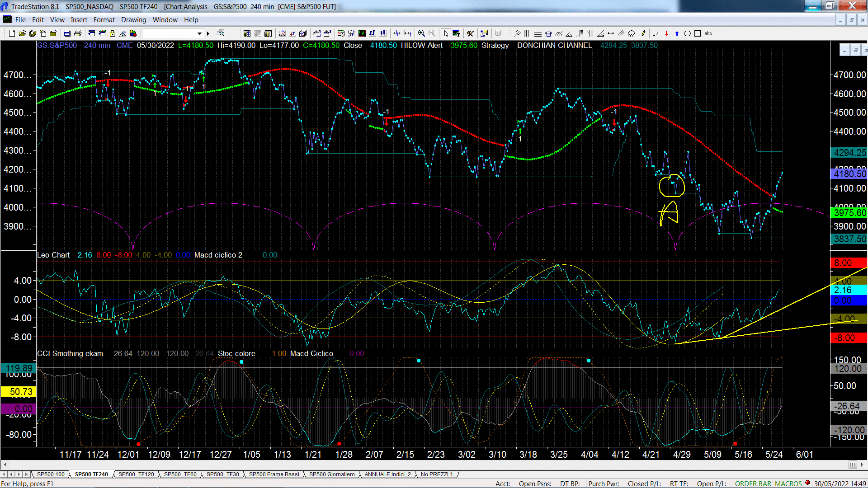This screenshot has height=488, width=868.
Task: Select the horizontal Fibonacci retracement lines tool
Action: pos(538,33)
